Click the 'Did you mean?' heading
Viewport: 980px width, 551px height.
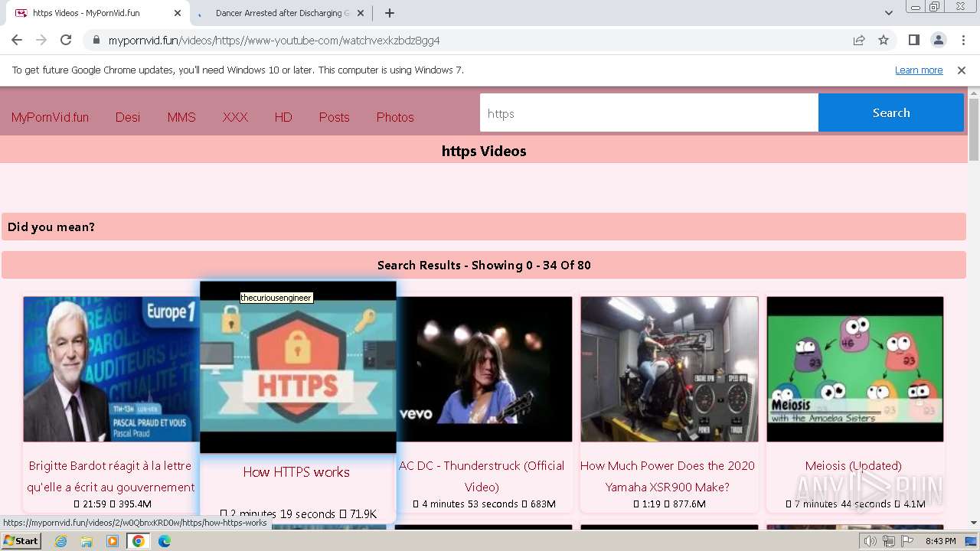[51, 227]
